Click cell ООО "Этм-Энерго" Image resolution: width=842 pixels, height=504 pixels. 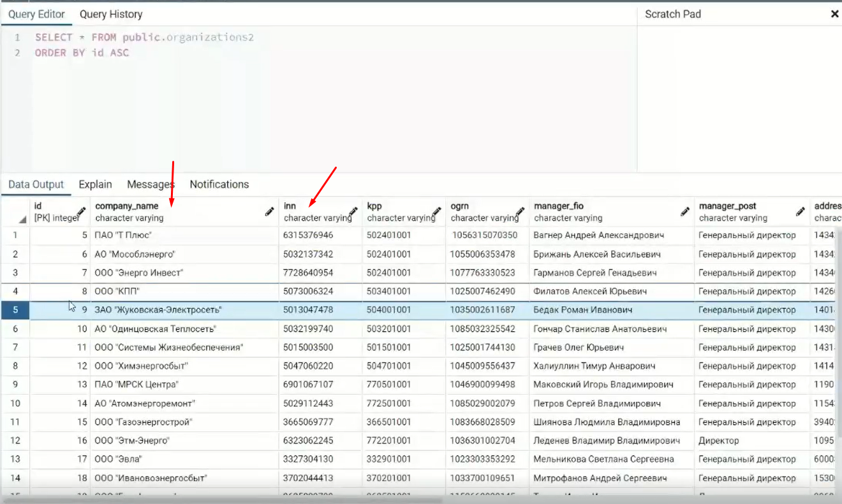pyautogui.click(x=184, y=441)
